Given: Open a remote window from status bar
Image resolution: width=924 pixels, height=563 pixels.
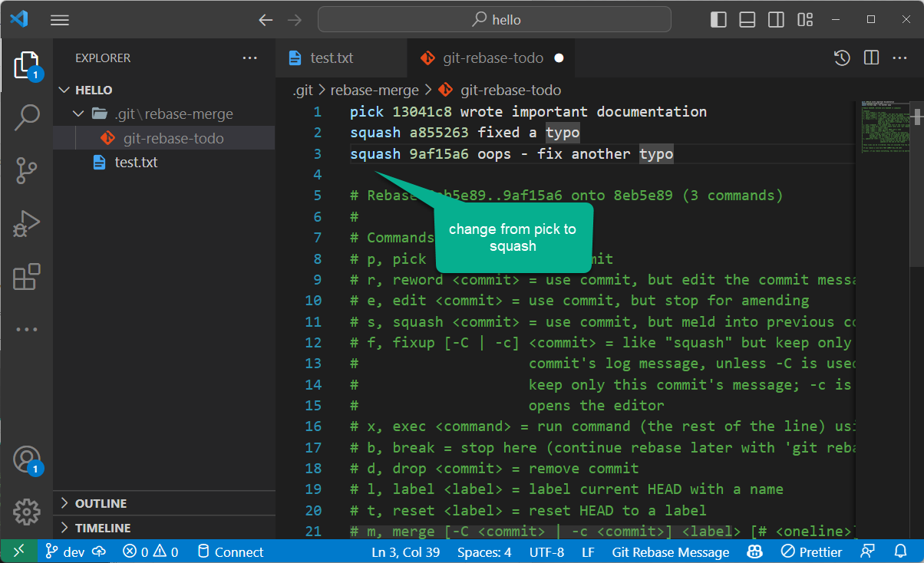Looking at the screenshot, I should tap(18, 551).
